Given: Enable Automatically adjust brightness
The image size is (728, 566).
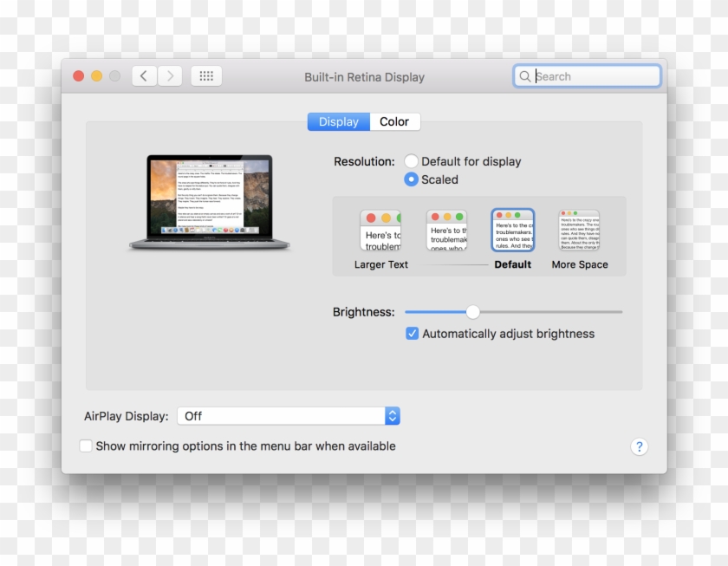Looking at the screenshot, I should point(412,333).
